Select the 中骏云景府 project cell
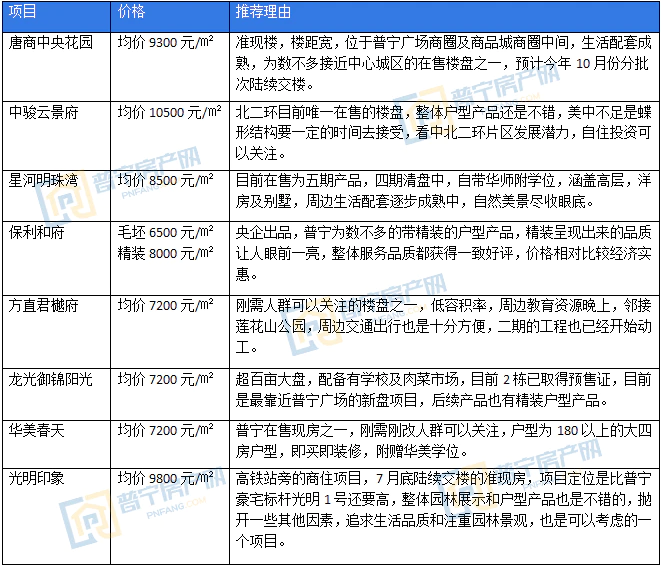This screenshot has height=567, width=661. (x=43, y=111)
